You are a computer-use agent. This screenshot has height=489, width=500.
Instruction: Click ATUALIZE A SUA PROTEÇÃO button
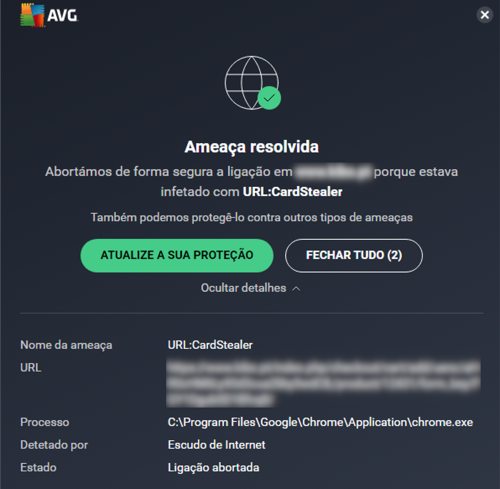click(177, 255)
